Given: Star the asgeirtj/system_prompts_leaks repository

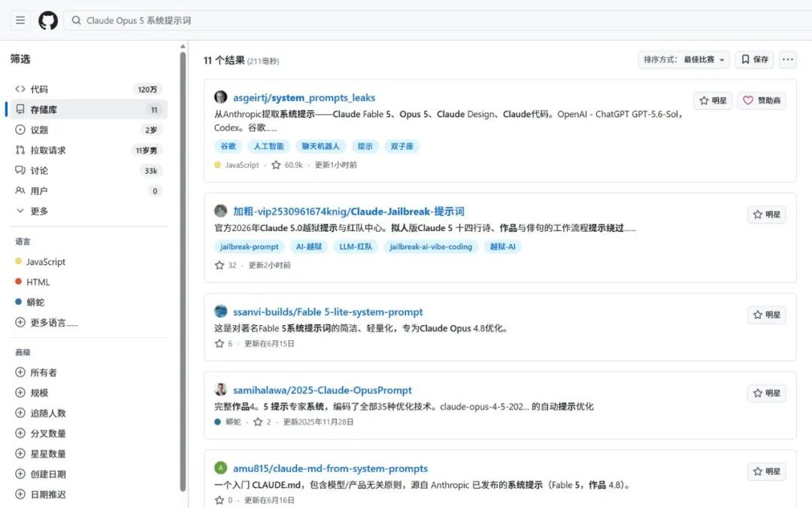Looking at the screenshot, I should tap(713, 101).
